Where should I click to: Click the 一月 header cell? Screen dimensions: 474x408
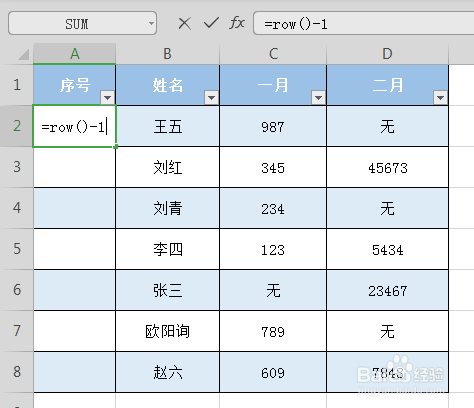click(x=273, y=85)
